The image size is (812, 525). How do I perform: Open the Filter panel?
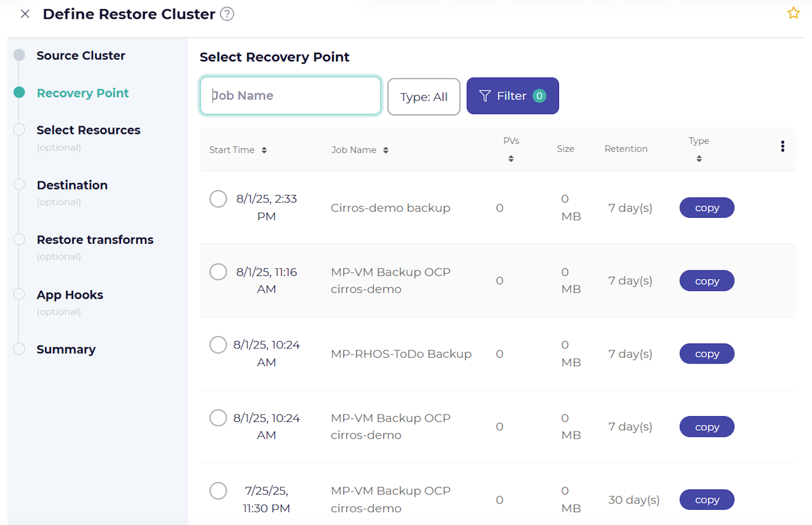512,96
